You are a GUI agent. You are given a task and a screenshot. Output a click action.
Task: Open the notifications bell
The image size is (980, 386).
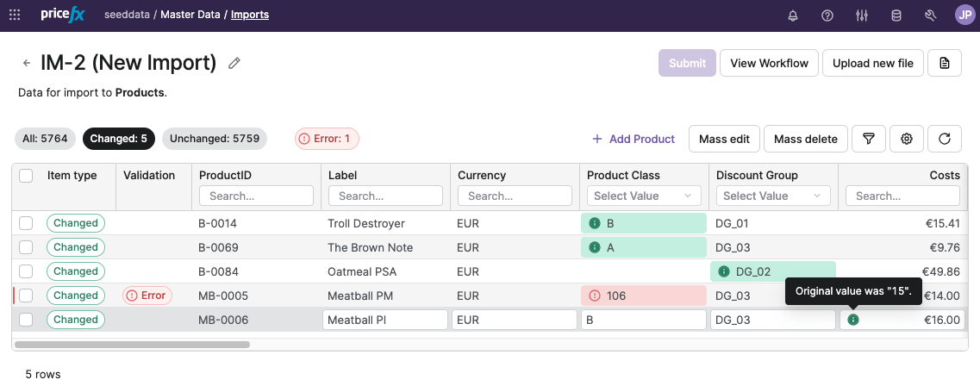coord(793,16)
